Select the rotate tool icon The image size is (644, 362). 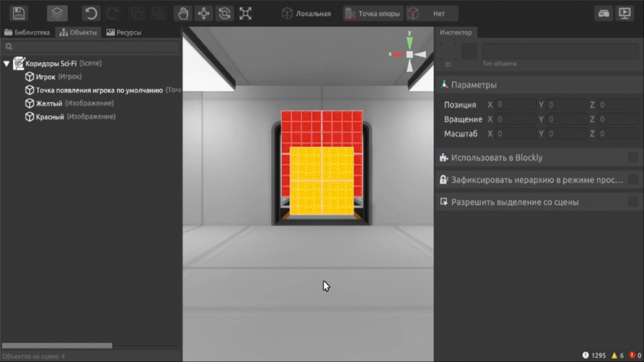pyautogui.click(x=224, y=13)
